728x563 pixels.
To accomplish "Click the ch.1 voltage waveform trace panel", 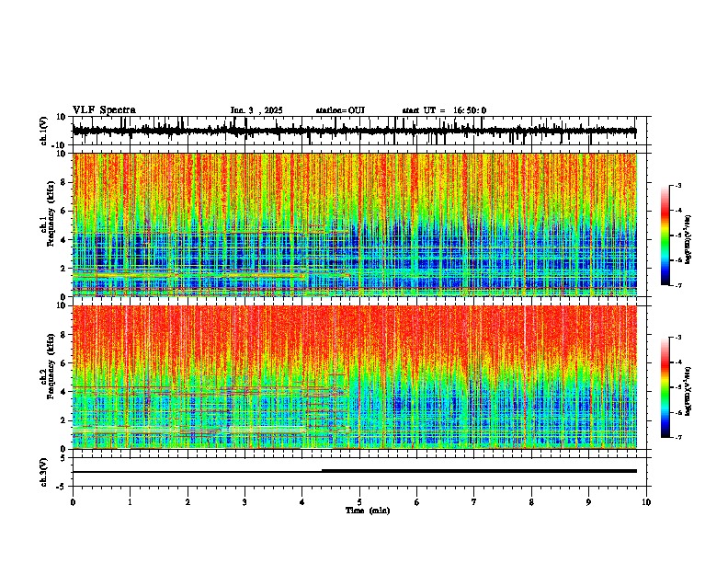I will coord(359,131).
